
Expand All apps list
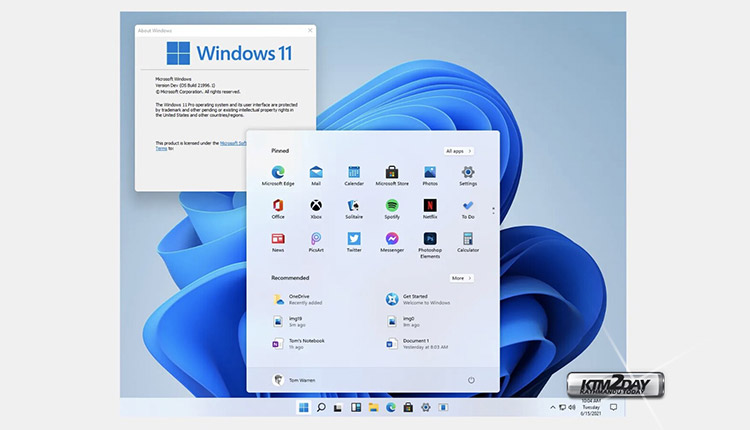tap(458, 151)
